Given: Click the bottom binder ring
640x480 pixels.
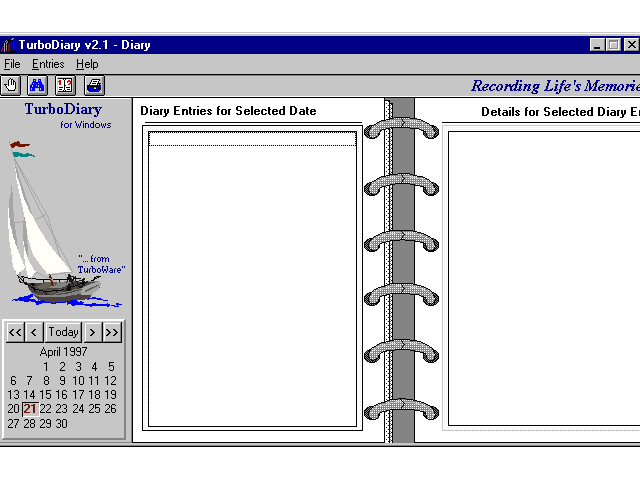Looking at the screenshot, I should [x=401, y=410].
